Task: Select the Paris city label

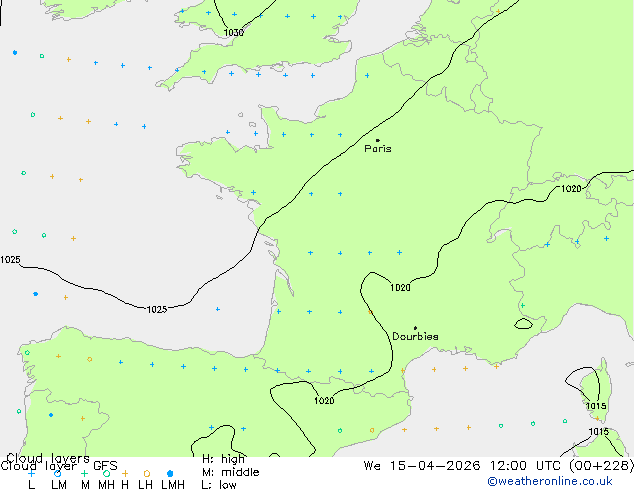Action: tap(378, 149)
